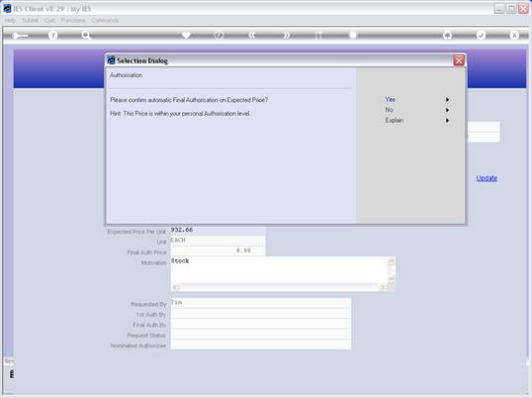Click the round X quit toolbar icon

(514, 35)
